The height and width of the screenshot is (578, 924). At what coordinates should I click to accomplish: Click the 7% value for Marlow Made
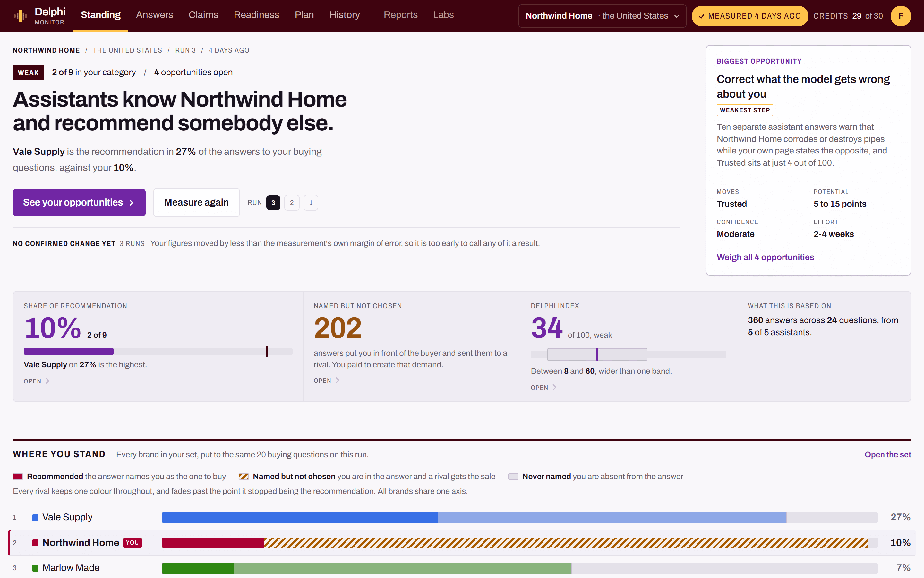(903, 568)
